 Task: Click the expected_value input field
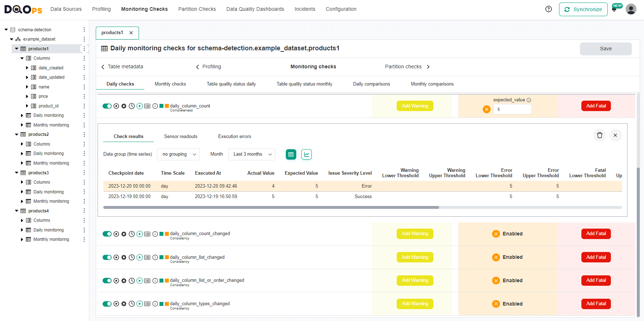point(512,109)
